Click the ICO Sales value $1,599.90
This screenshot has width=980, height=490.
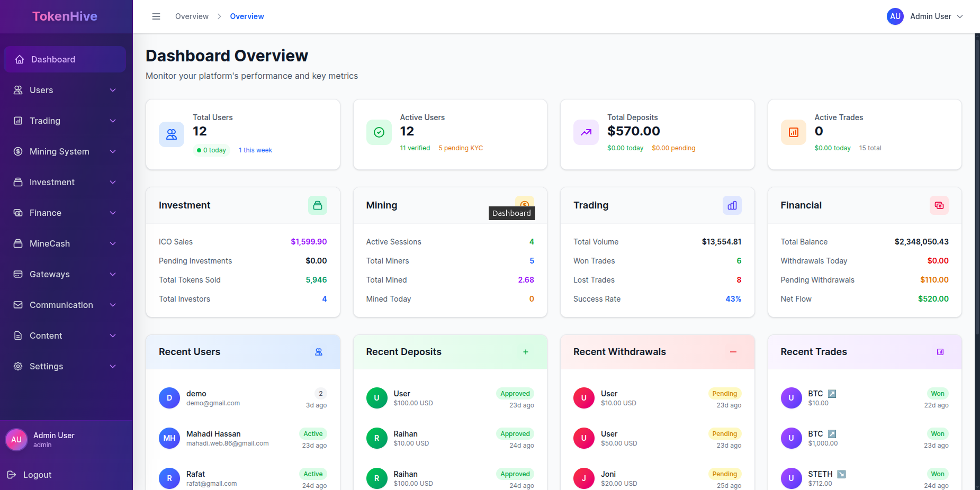[309, 242]
